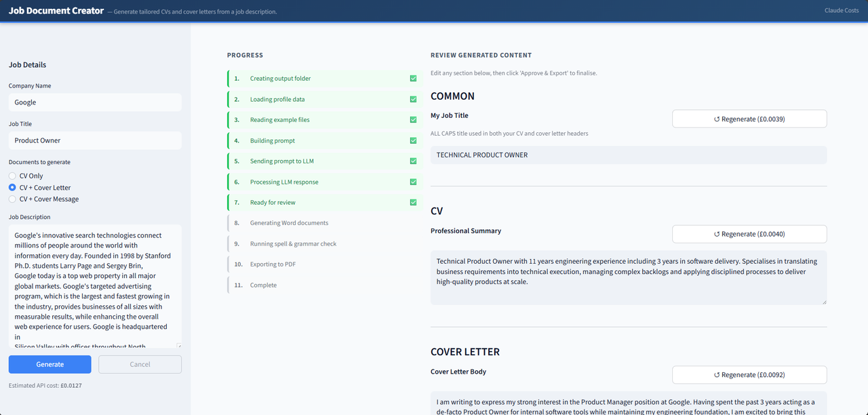Click inside the Job Title field
868x415 pixels.
(94, 140)
